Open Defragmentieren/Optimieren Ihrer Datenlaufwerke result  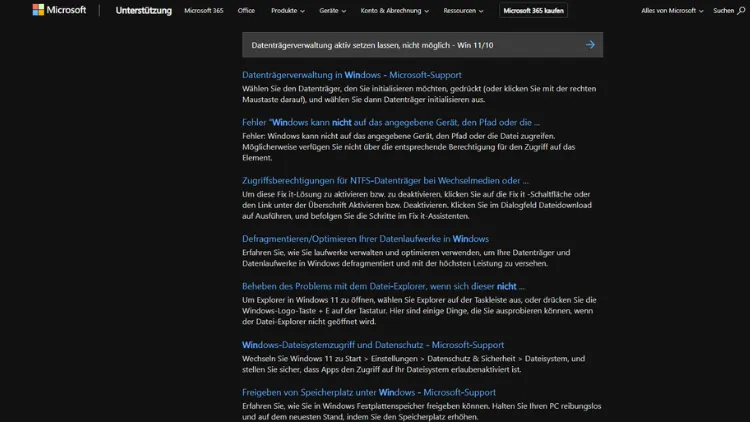pyautogui.click(x=365, y=239)
